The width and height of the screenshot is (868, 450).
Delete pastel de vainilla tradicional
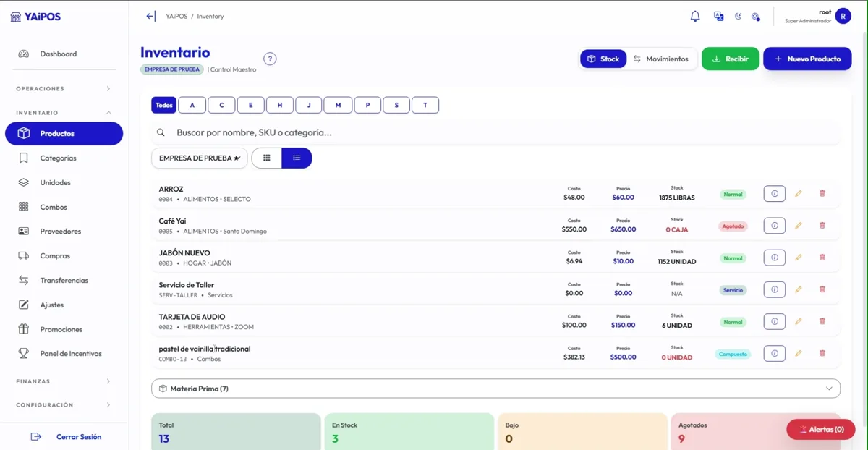tap(822, 353)
